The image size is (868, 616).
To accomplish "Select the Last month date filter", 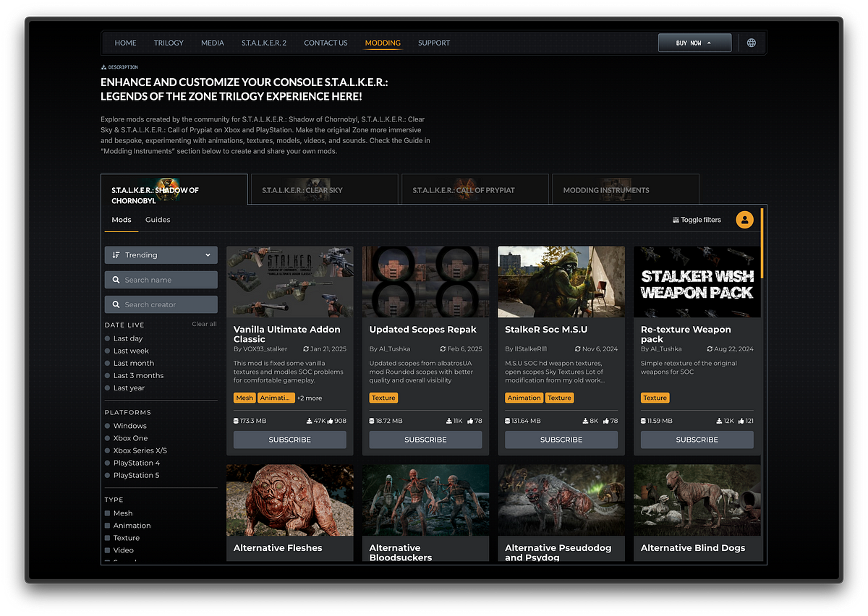I will [129, 363].
